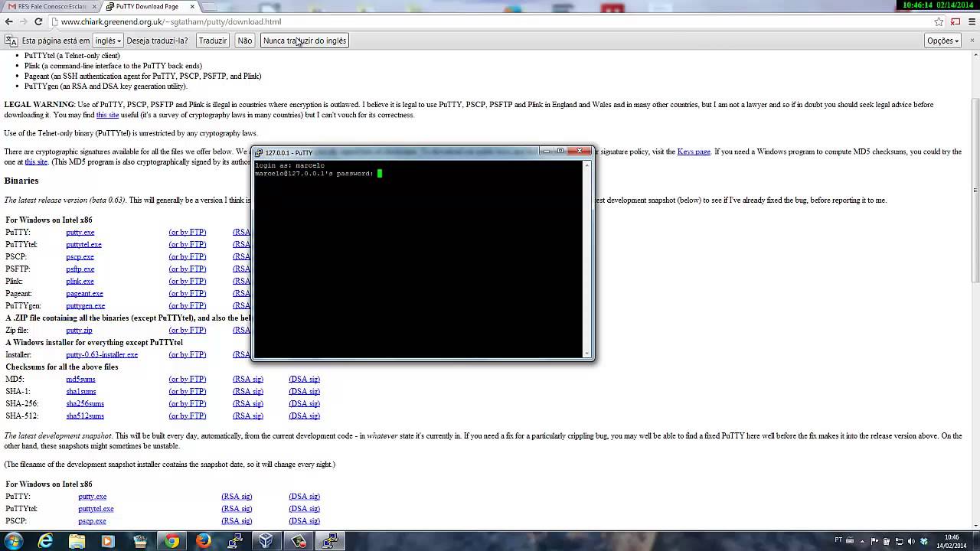Image resolution: width=980 pixels, height=551 pixels.
Task: Close the PuTTY Download Page tab
Action: (x=192, y=6)
